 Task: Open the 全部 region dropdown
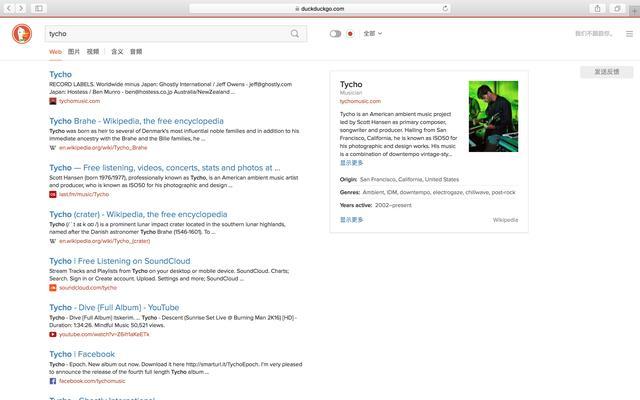pos(373,33)
